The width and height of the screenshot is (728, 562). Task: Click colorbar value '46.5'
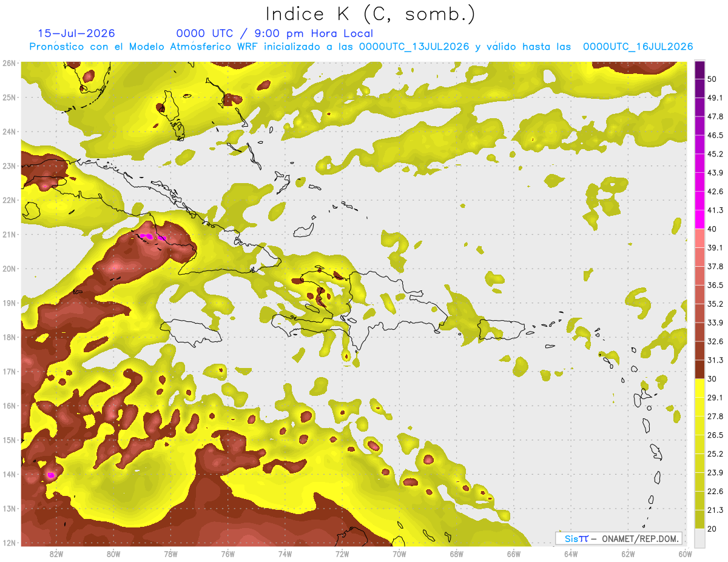coord(715,135)
